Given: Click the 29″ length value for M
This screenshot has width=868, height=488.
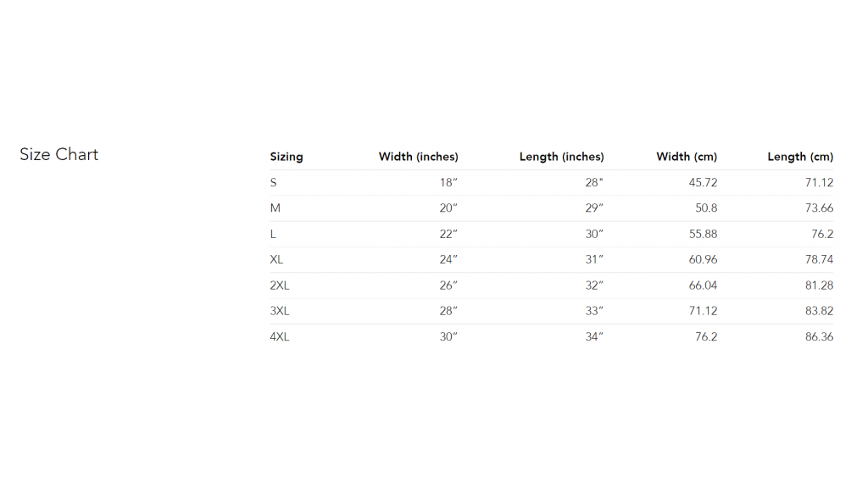Looking at the screenshot, I should click(594, 208).
